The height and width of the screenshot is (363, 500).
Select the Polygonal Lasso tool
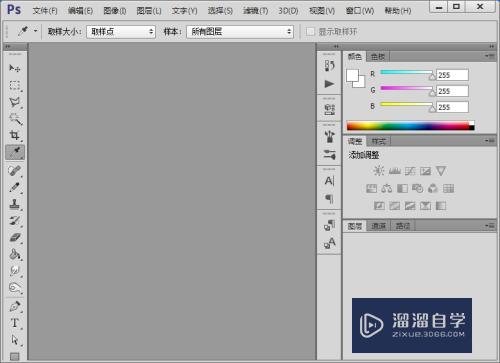click(15, 102)
